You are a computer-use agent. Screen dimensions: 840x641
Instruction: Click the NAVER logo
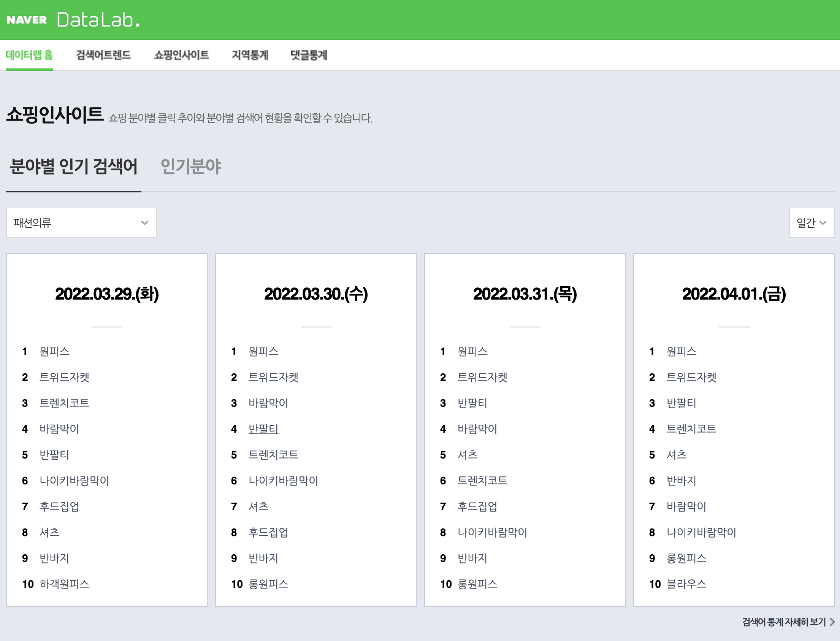[27, 20]
